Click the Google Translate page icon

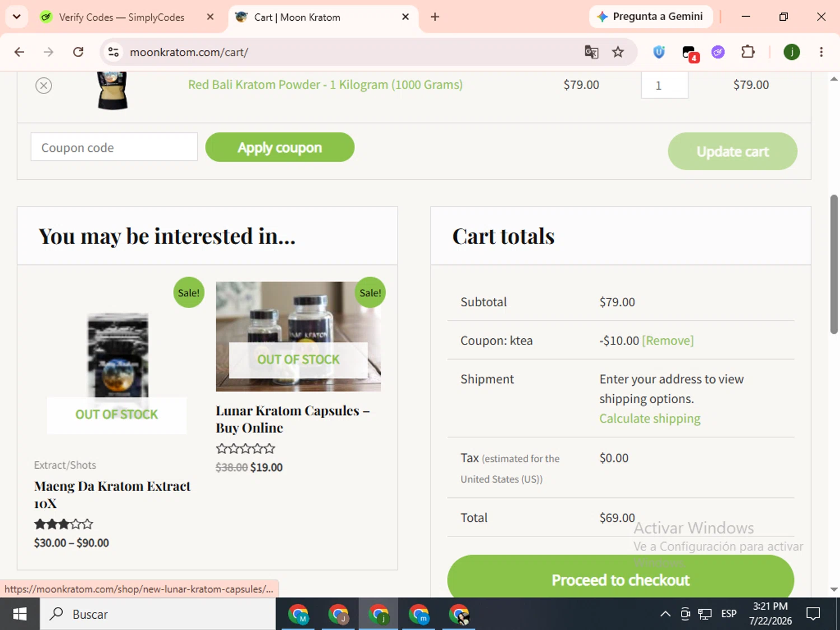pos(591,52)
